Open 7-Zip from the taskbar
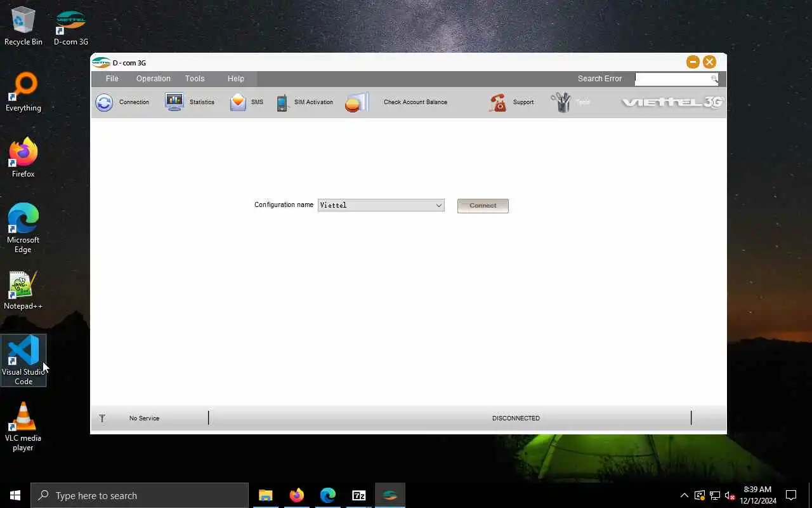Viewport: 812px width, 508px height. [358, 495]
